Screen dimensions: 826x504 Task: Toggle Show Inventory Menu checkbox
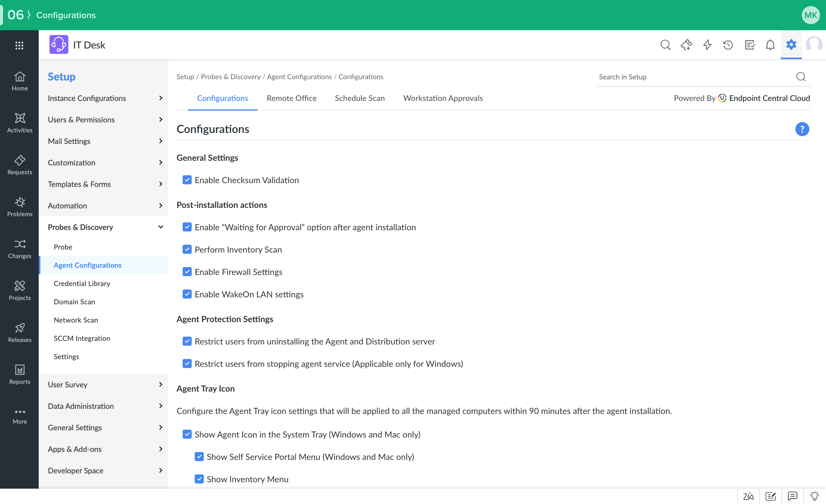(x=199, y=479)
